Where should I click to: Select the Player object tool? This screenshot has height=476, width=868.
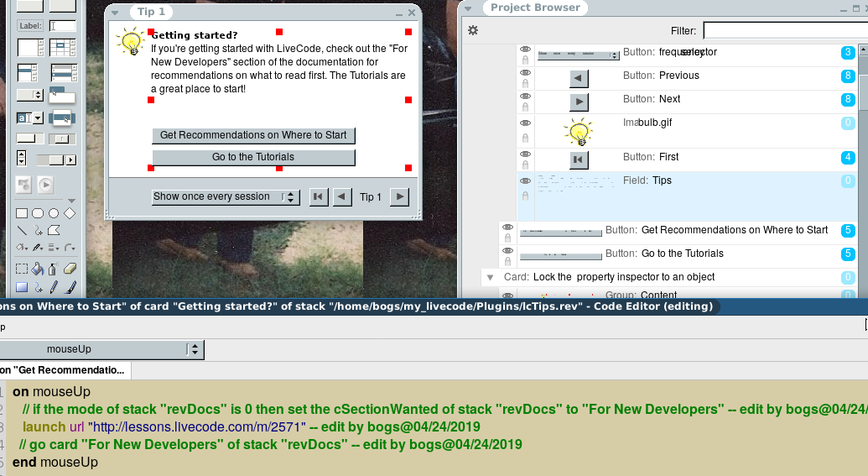coord(45,185)
